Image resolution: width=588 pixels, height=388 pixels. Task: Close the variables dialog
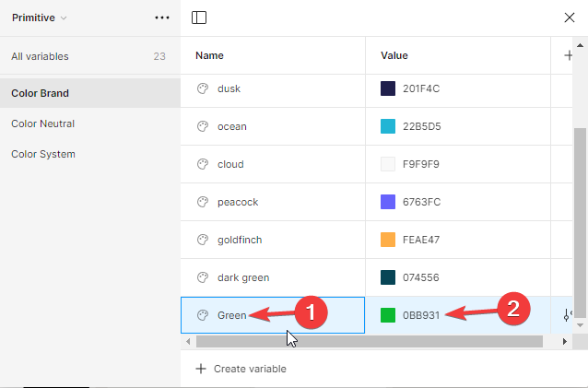coord(570,18)
